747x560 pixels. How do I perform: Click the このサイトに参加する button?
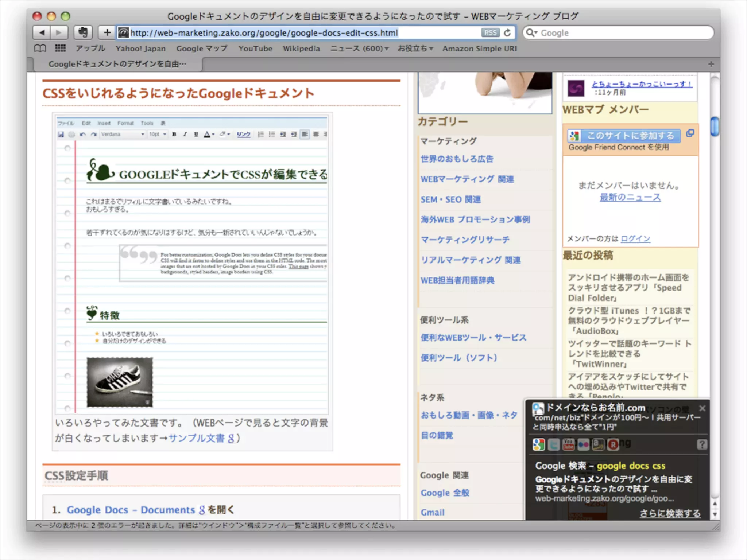624,136
